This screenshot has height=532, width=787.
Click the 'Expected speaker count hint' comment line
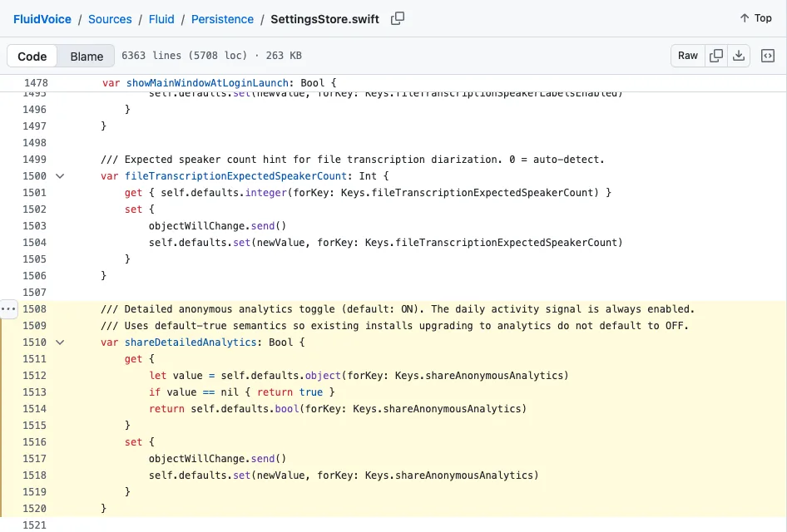click(353, 160)
